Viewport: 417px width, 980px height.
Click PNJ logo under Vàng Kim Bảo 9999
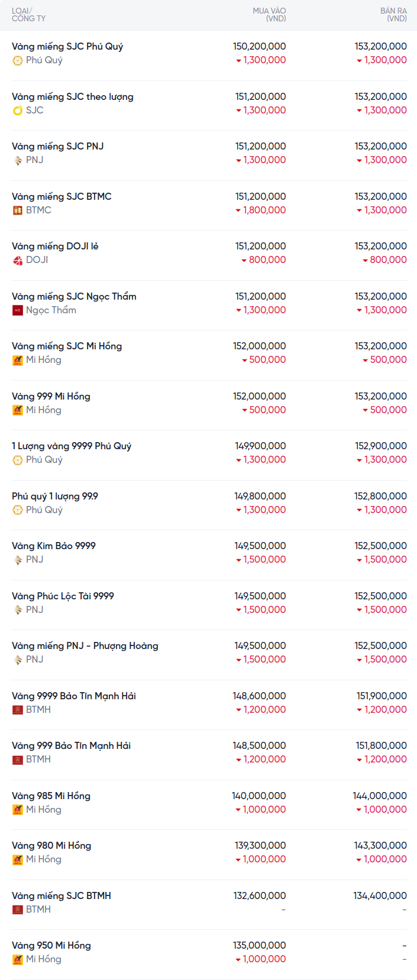point(18,560)
